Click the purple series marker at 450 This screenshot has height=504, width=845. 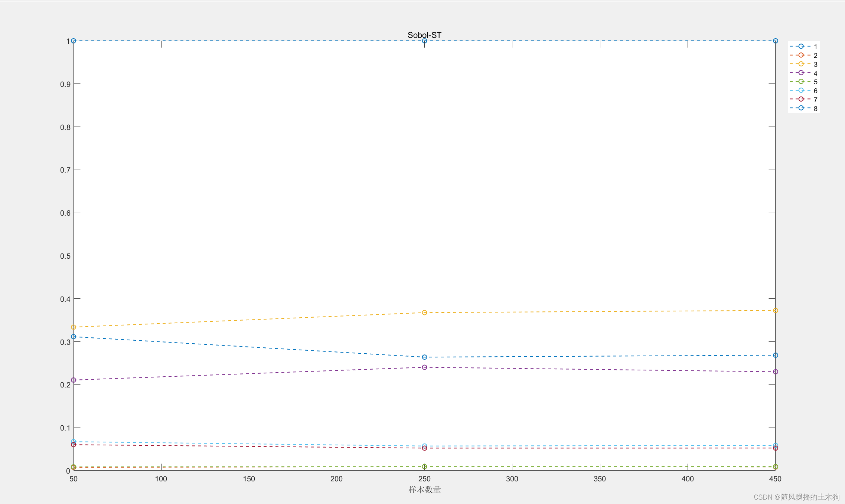click(x=775, y=372)
